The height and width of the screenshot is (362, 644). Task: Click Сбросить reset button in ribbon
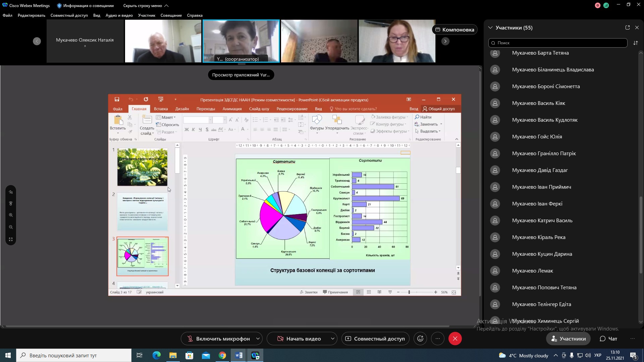pyautogui.click(x=167, y=125)
